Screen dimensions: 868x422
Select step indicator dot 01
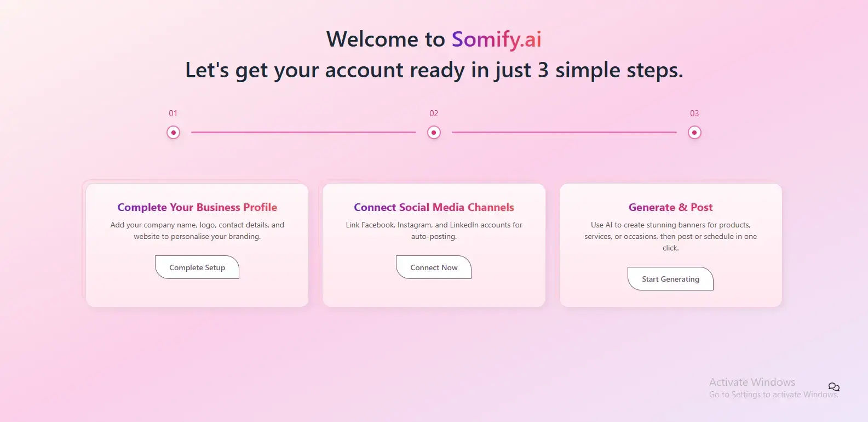click(173, 132)
